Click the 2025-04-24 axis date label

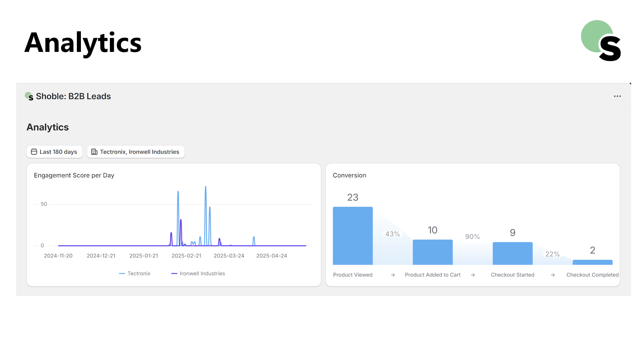click(x=272, y=256)
